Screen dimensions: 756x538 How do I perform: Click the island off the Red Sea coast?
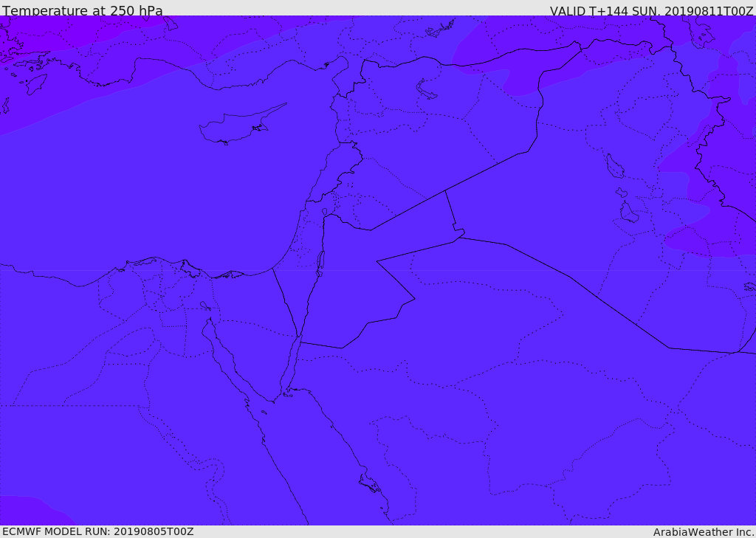click(x=369, y=483)
